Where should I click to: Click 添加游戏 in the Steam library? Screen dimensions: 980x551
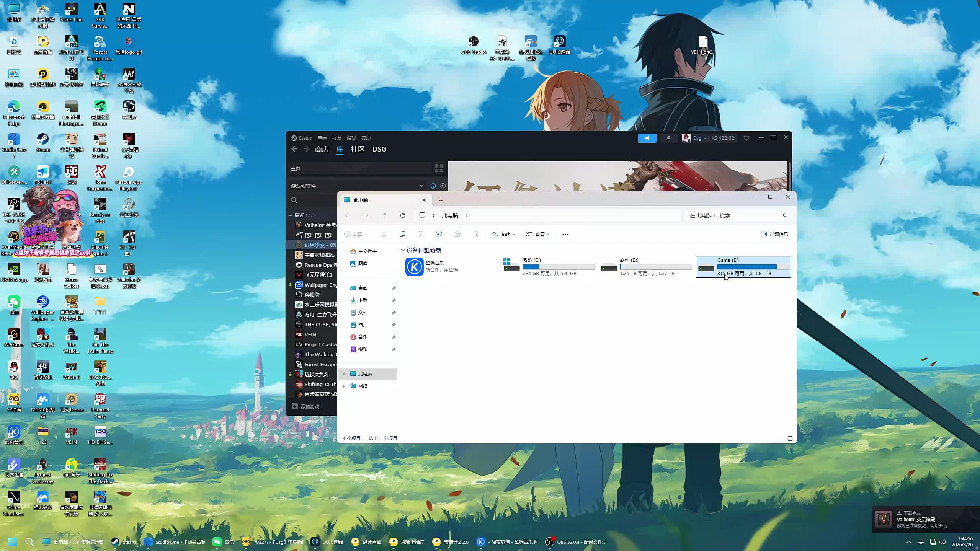click(309, 406)
